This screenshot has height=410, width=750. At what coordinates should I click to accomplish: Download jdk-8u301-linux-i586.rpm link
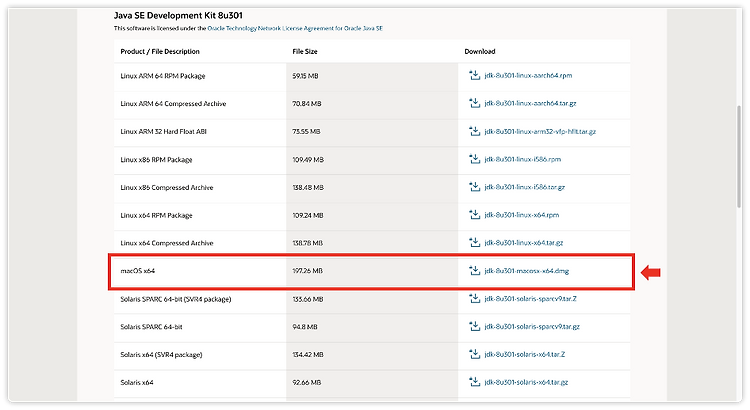(x=522, y=159)
